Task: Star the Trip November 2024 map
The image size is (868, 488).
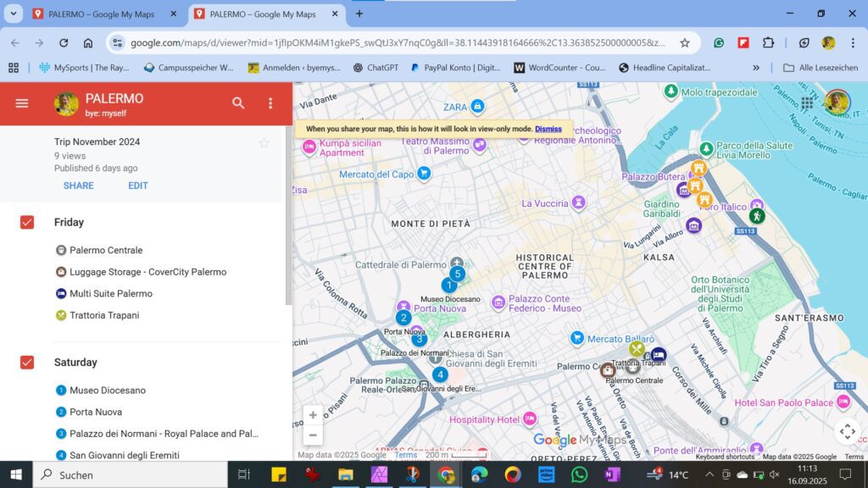Action: [x=264, y=142]
